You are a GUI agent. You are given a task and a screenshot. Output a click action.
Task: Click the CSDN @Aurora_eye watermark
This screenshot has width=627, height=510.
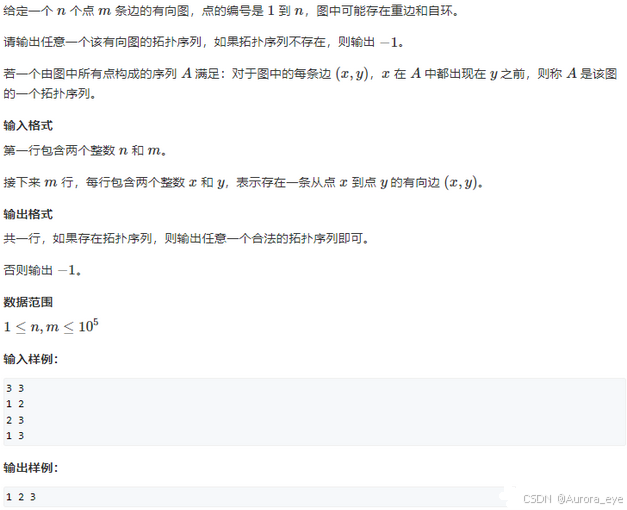[573, 499]
